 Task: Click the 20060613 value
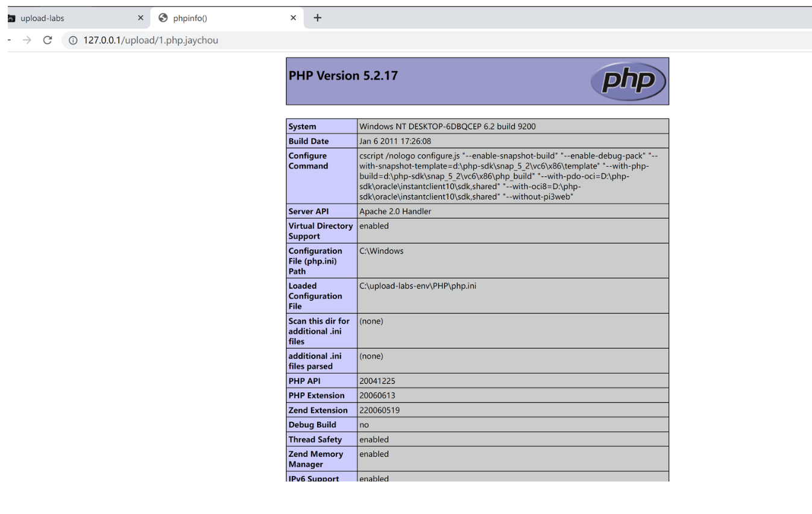(x=377, y=395)
